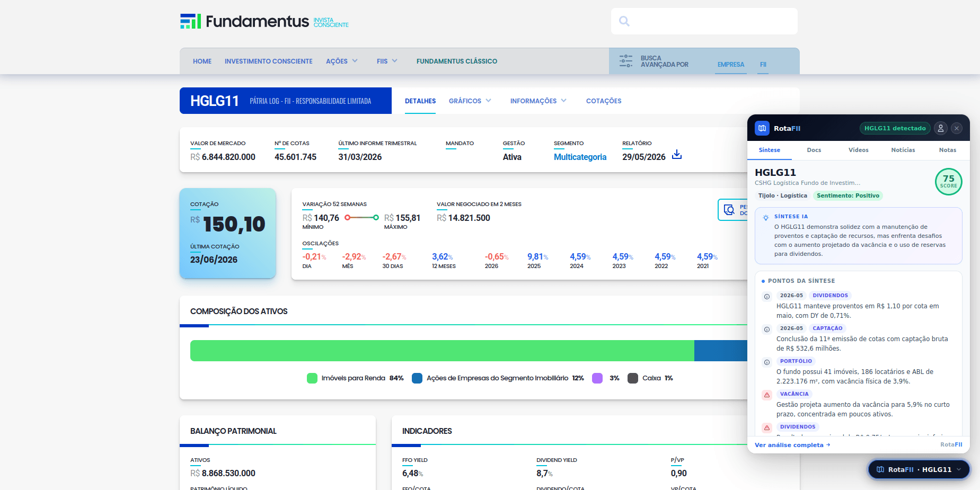Screen dimensions: 980x490
Task: Click into the search input field
Action: coord(704,21)
